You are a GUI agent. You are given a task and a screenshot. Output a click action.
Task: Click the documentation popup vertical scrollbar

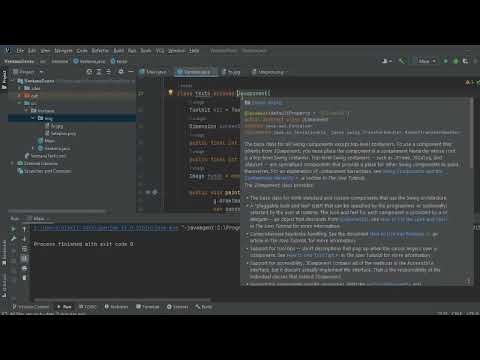(471, 133)
